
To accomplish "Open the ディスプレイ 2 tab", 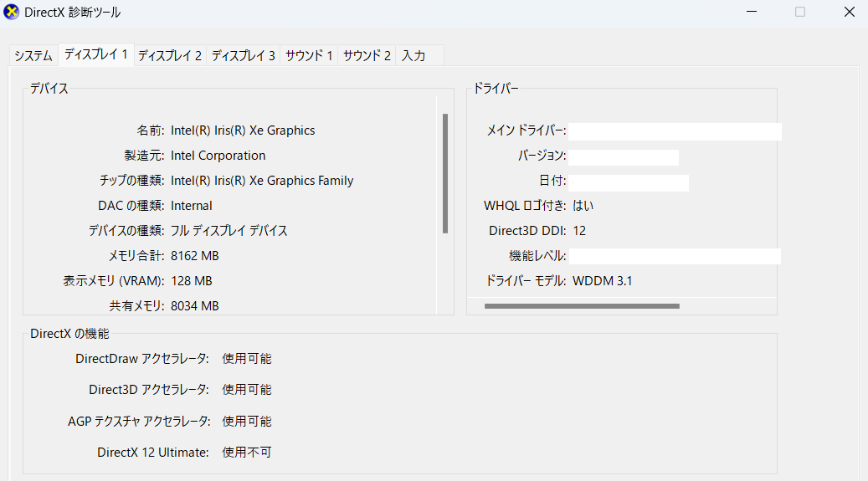I will coord(169,56).
